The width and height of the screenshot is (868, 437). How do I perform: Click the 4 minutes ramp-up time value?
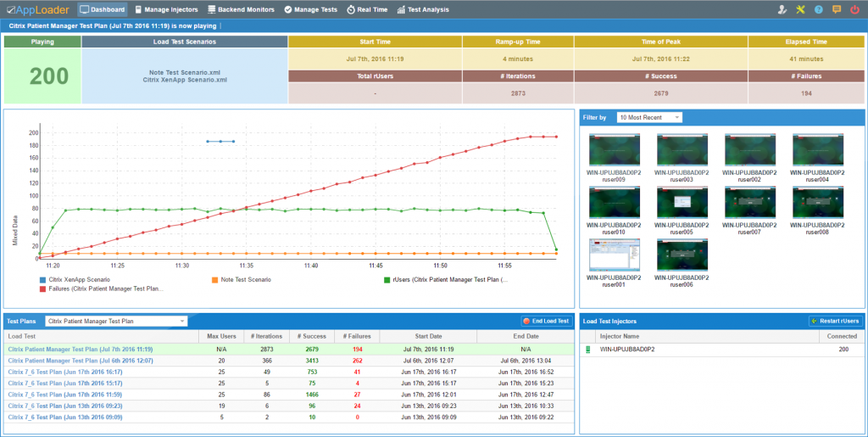tap(518, 59)
